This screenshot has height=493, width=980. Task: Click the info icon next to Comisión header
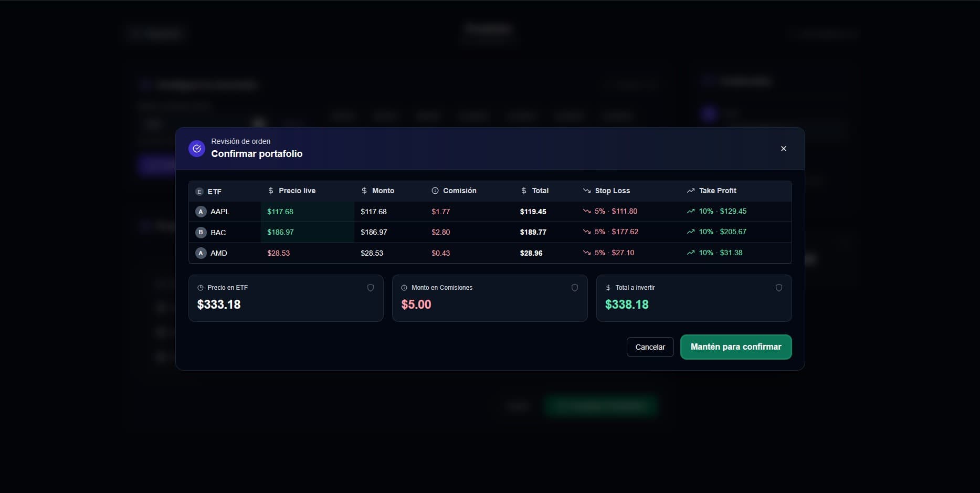coord(435,191)
